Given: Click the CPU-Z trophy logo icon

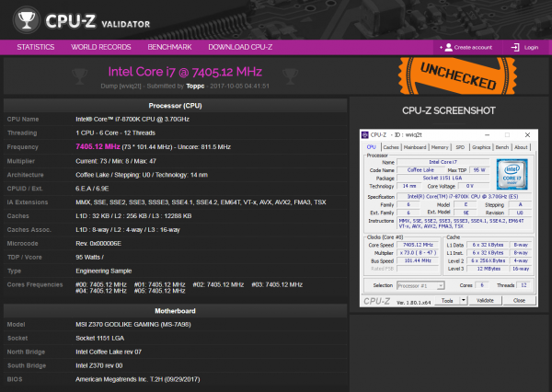Looking at the screenshot, I should pyautogui.click(x=27, y=20).
